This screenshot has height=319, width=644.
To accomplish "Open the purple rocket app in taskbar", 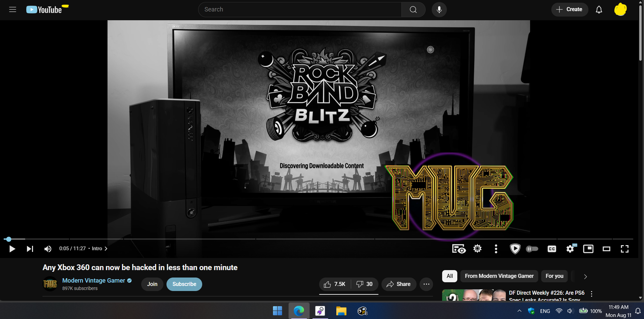I will 320,311.
